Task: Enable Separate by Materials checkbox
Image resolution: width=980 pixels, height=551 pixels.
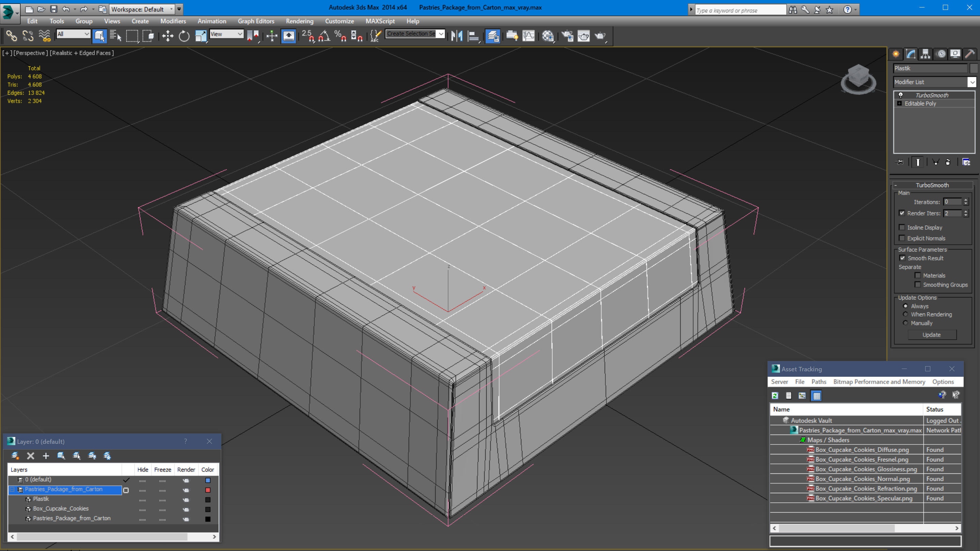Action: point(918,275)
